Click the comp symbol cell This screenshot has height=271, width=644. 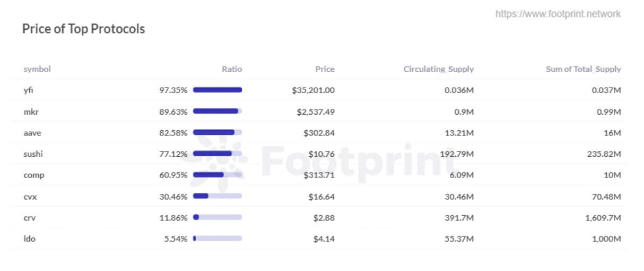coord(33,175)
